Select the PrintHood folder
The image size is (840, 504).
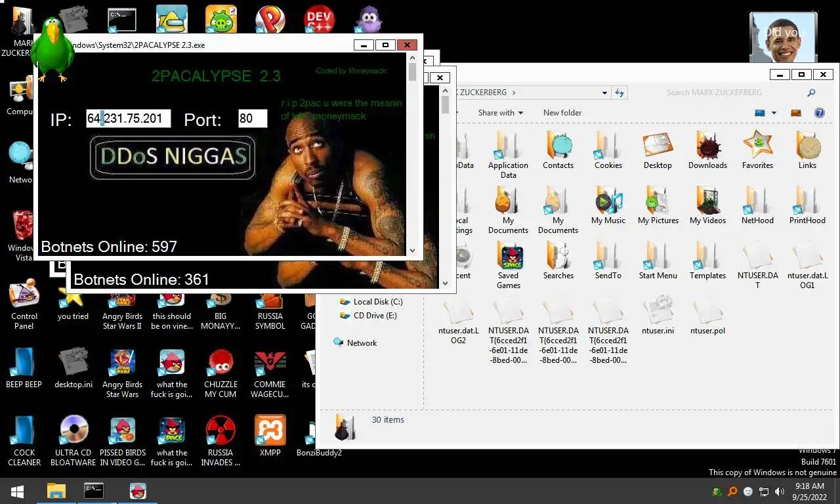click(x=807, y=205)
